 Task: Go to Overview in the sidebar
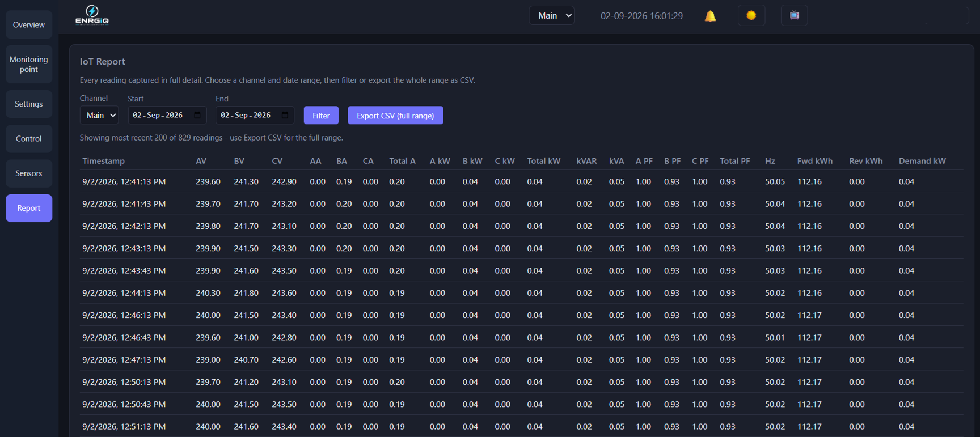click(29, 25)
